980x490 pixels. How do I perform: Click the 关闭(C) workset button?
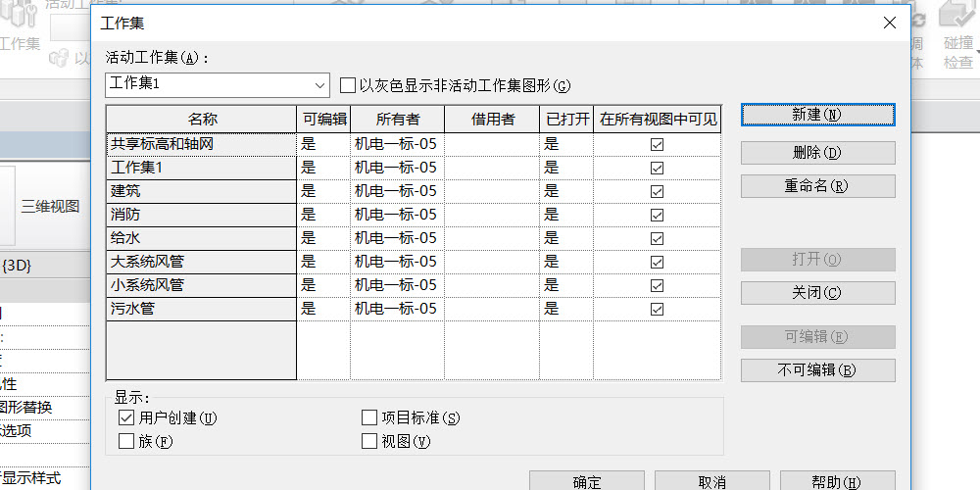pos(817,292)
